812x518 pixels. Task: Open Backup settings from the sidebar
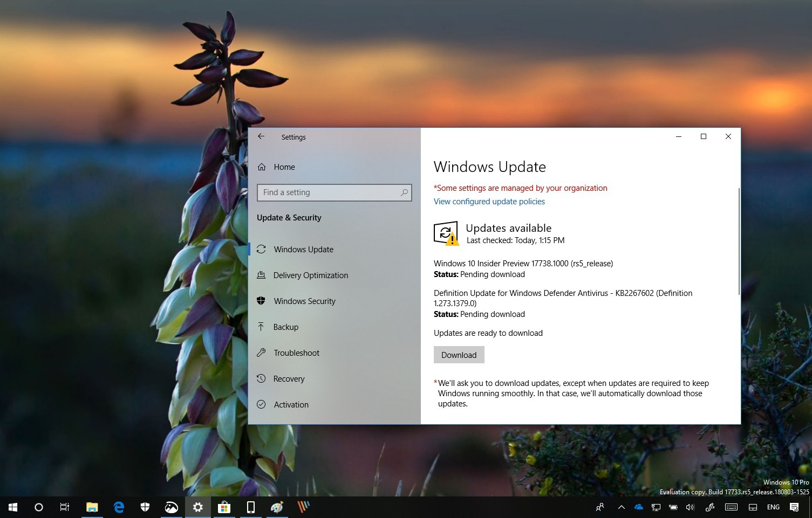(x=285, y=327)
